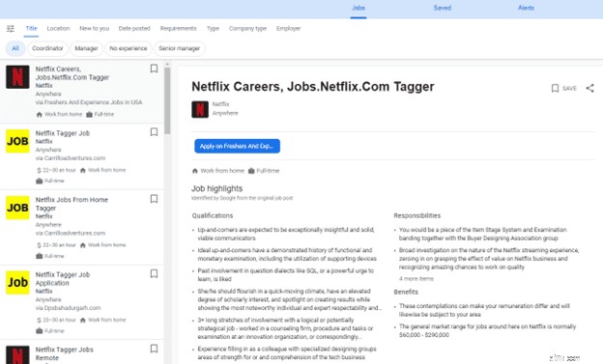Switch to the Saved tab

443,8
